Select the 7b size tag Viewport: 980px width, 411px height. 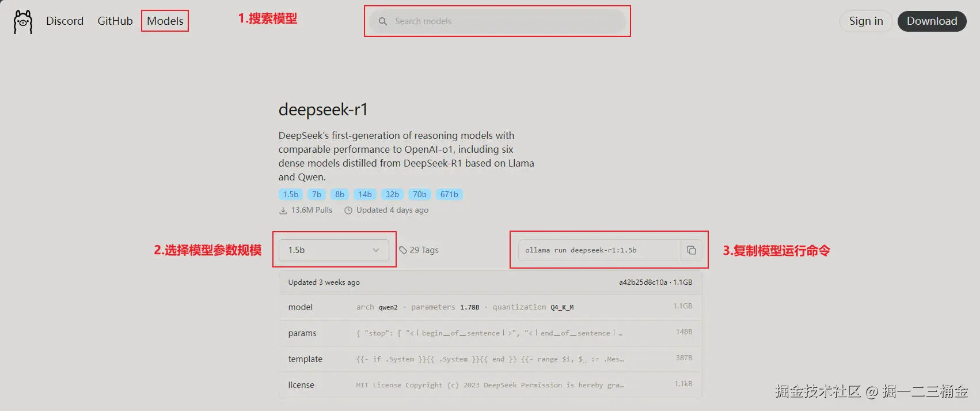point(317,194)
